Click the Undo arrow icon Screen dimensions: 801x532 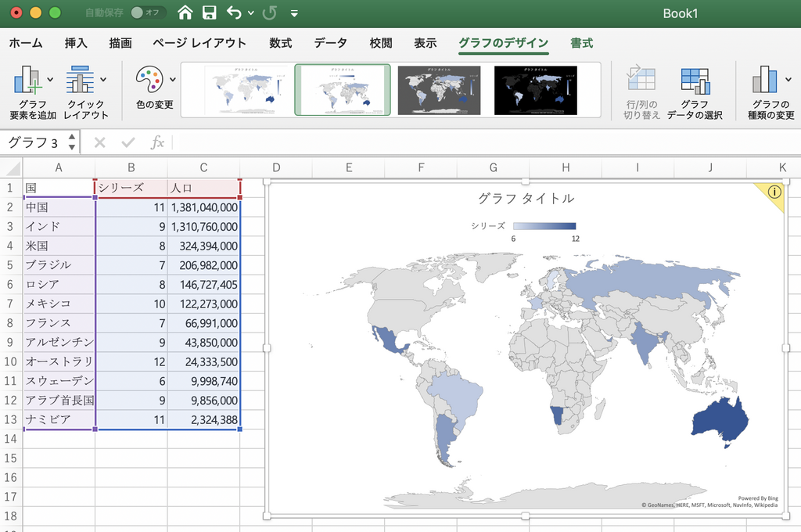click(234, 13)
